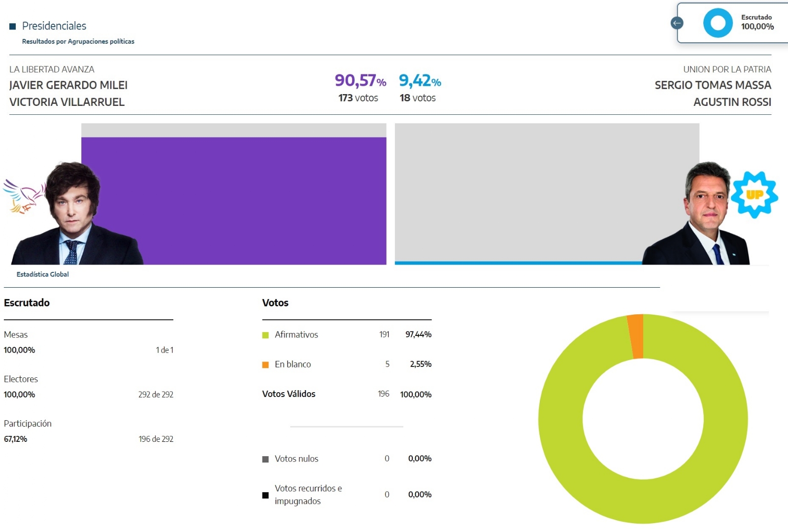Click the Afirmativos row label
Screen dimensions: 788x532
point(296,335)
